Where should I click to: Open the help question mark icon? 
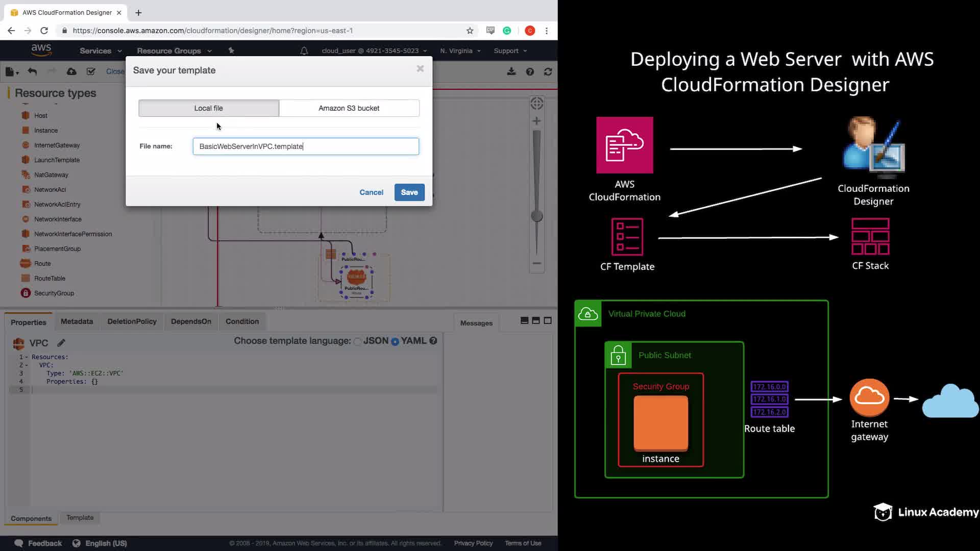click(x=530, y=72)
